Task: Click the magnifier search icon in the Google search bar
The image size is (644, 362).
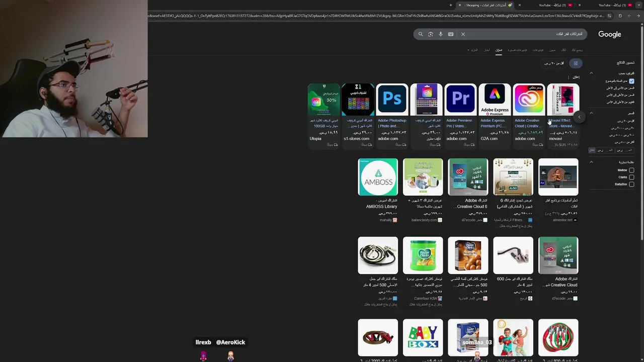Action: click(x=421, y=34)
